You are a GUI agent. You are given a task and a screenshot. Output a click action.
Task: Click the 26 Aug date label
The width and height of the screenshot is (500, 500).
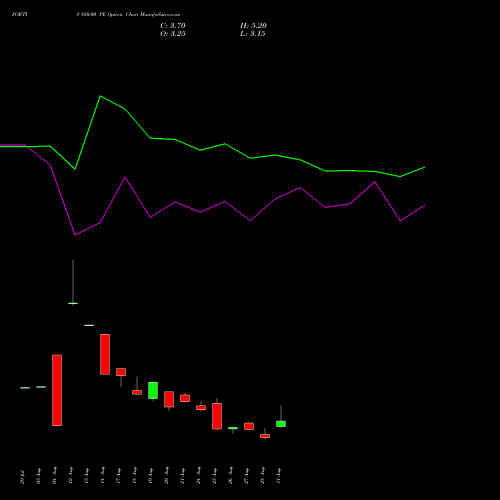coord(230,476)
